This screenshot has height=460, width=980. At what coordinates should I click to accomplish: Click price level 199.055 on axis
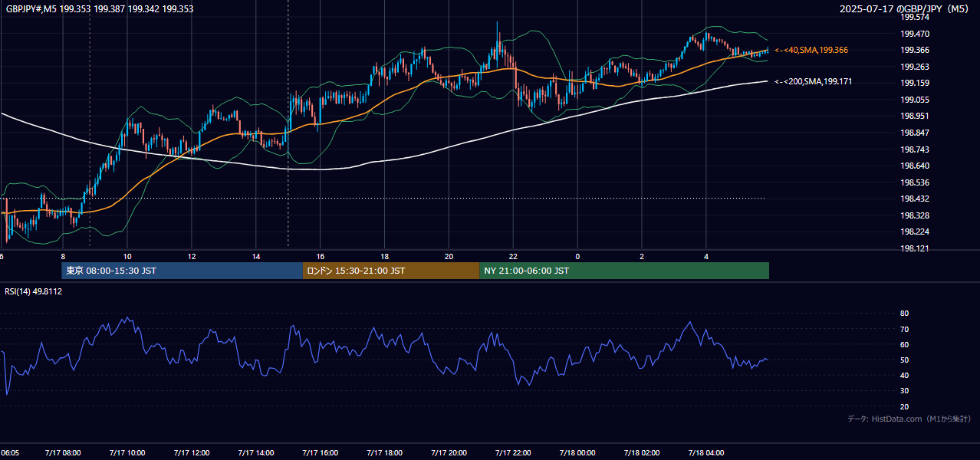(x=915, y=100)
